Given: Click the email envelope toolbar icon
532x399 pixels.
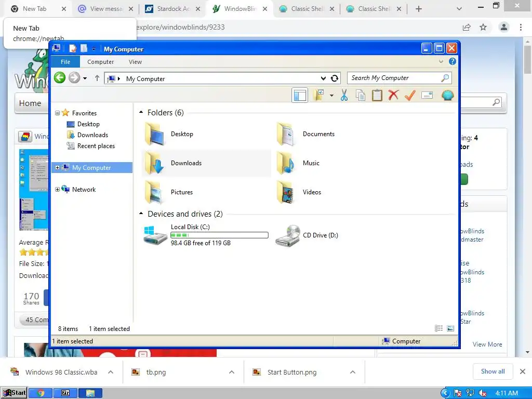Looking at the screenshot, I should pyautogui.click(x=427, y=96).
